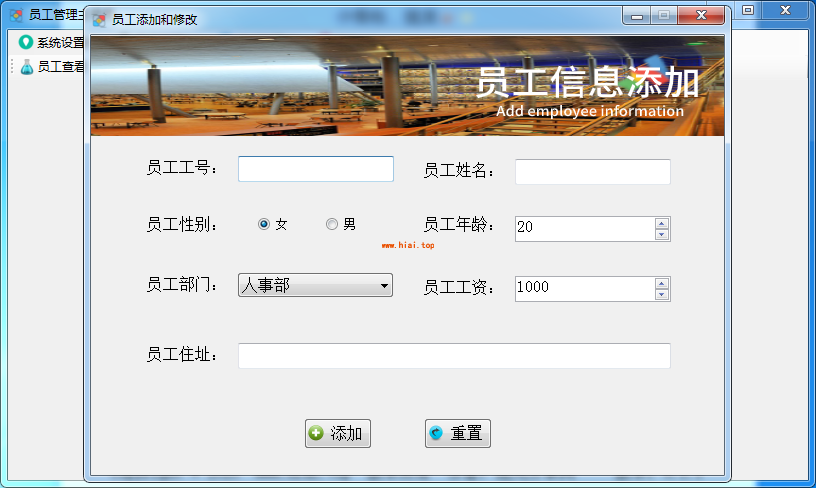This screenshot has width=816, height=488.
Task: Decrease employee age with down arrow
Action: [661, 235]
